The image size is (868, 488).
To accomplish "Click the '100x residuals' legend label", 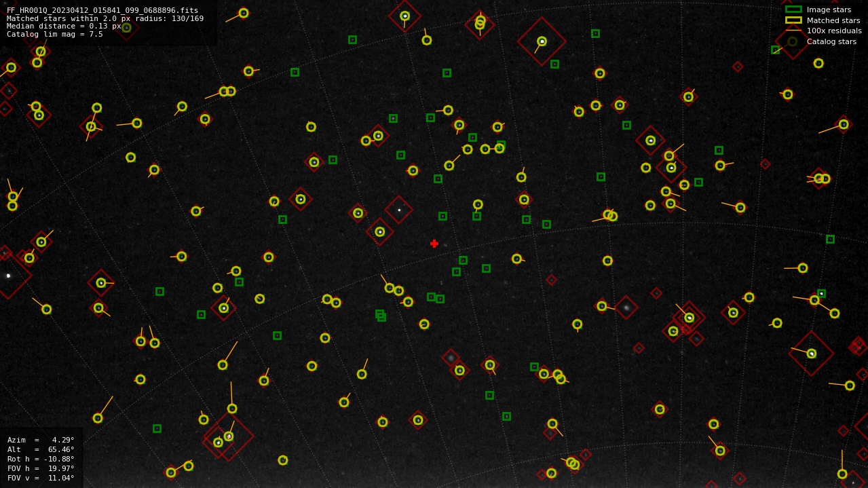I will coord(834,31).
